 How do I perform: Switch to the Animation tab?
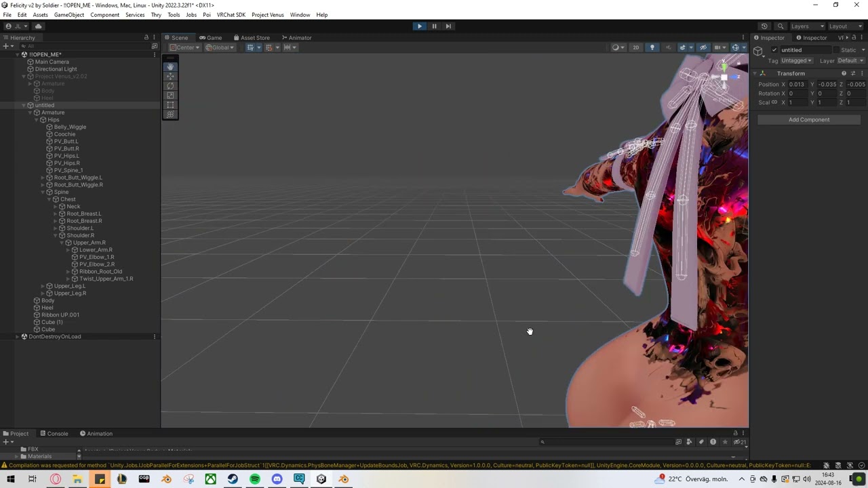pyautogui.click(x=95, y=433)
